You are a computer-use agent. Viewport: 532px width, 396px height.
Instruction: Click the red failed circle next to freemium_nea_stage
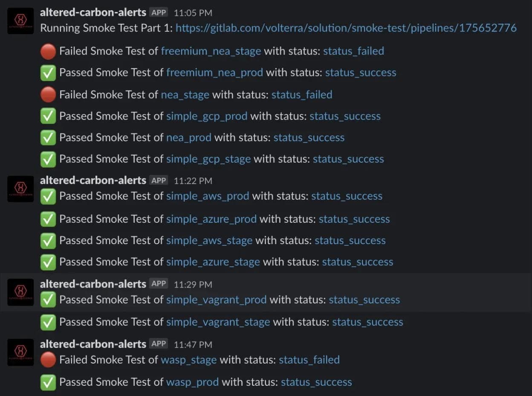tap(48, 50)
